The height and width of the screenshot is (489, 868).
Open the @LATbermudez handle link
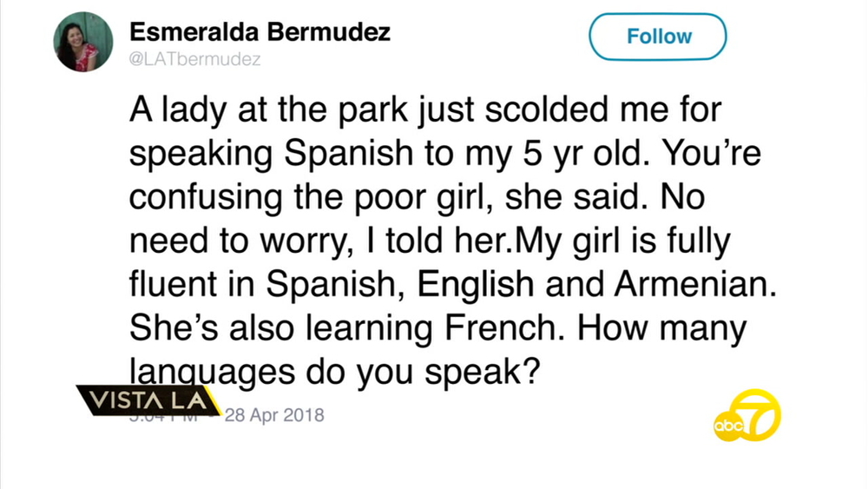[x=194, y=59]
